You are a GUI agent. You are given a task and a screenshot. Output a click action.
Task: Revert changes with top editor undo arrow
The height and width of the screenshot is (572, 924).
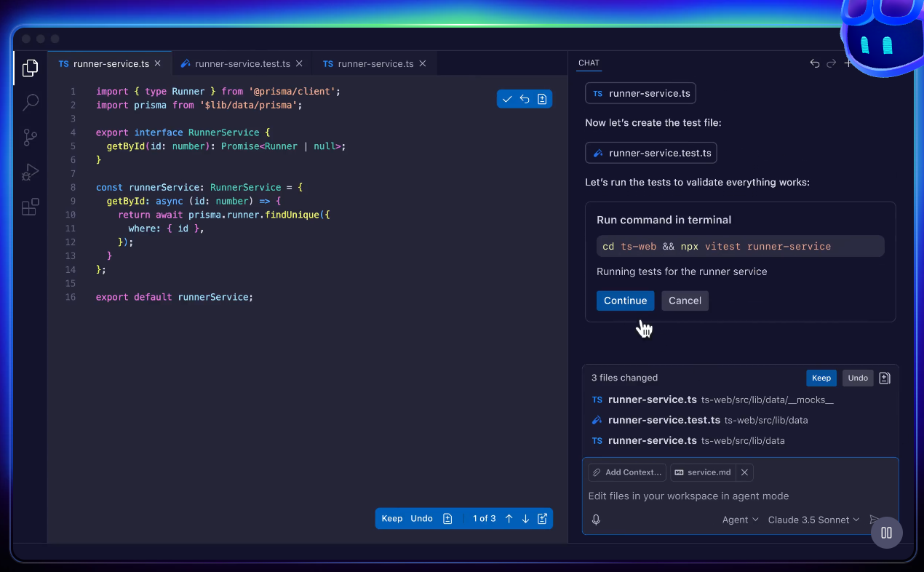[525, 99]
